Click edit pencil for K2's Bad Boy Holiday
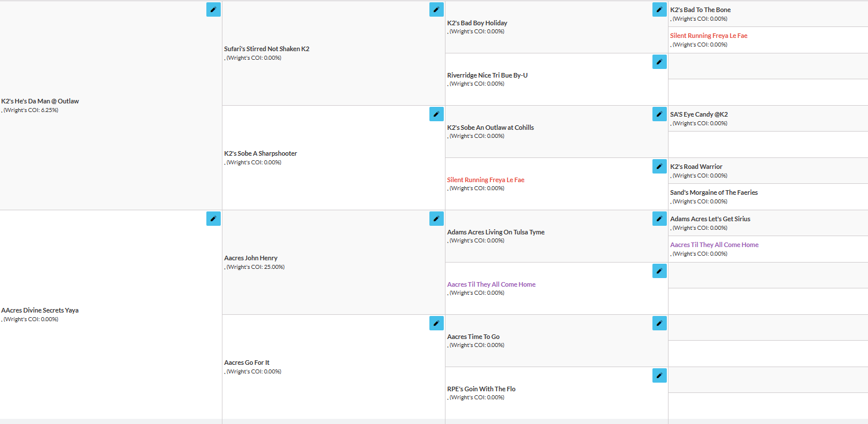 (x=659, y=9)
